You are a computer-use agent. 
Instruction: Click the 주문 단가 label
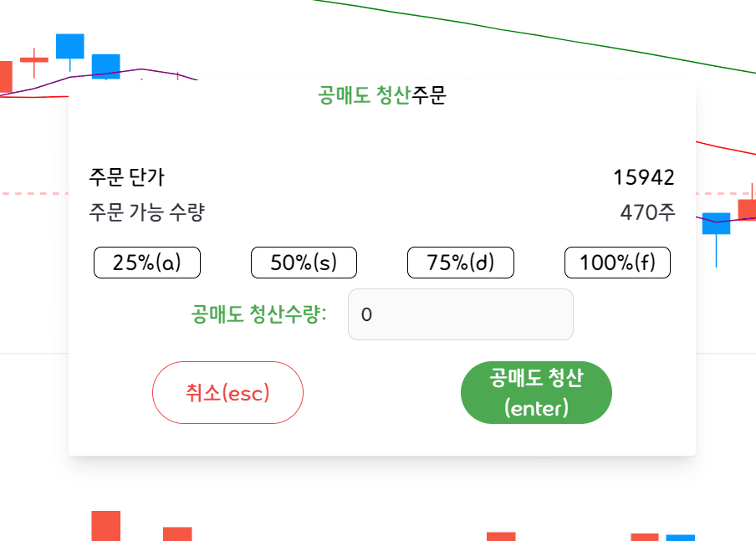pos(127,177)
